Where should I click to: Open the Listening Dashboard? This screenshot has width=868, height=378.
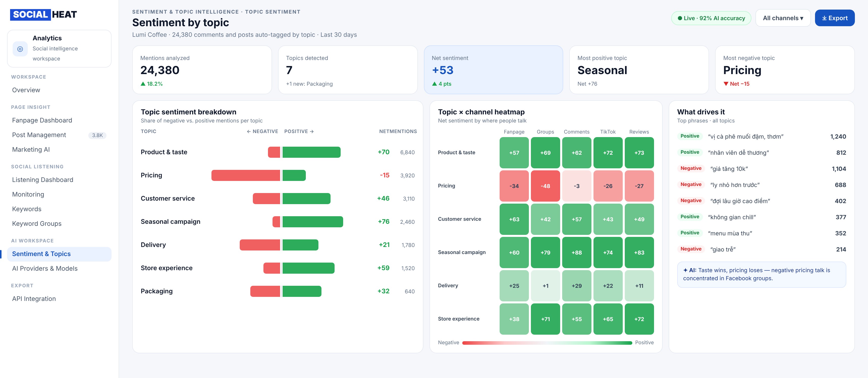pos(59,180)
